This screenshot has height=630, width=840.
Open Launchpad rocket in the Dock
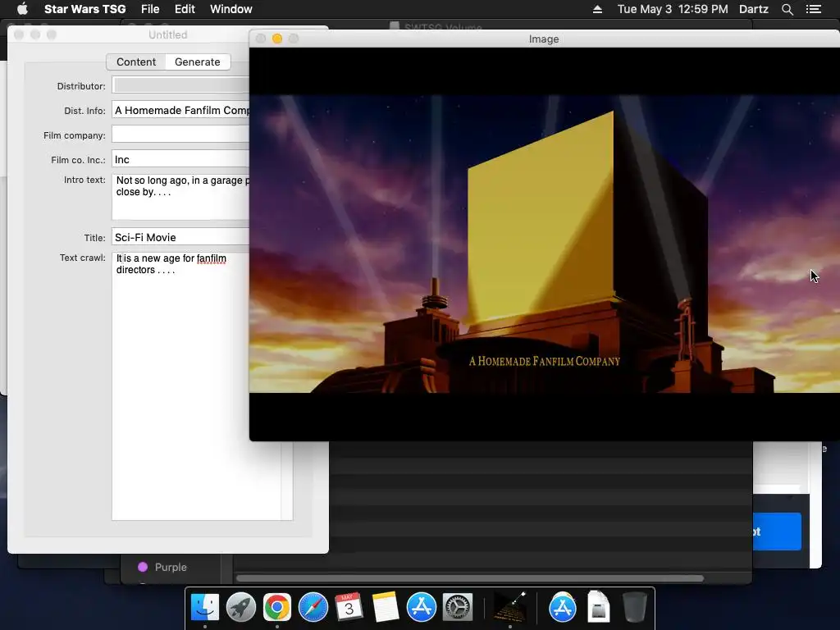click(x=240, y=608)
